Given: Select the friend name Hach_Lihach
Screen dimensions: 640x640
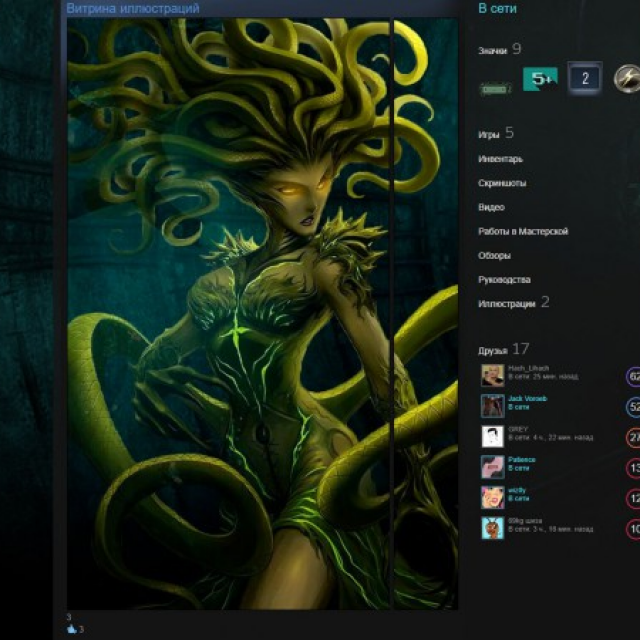Looking at the screenshot, I should pyautogui.click(x=528, y=368).
